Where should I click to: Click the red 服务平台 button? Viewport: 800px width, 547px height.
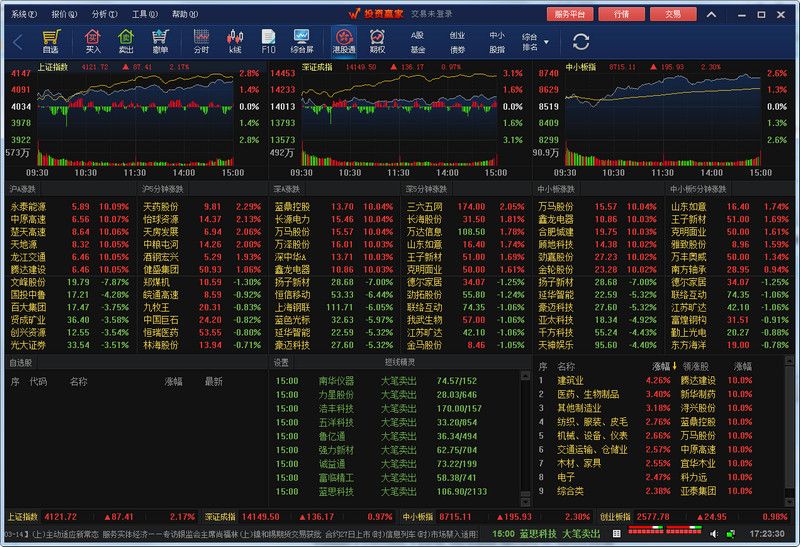573,14
